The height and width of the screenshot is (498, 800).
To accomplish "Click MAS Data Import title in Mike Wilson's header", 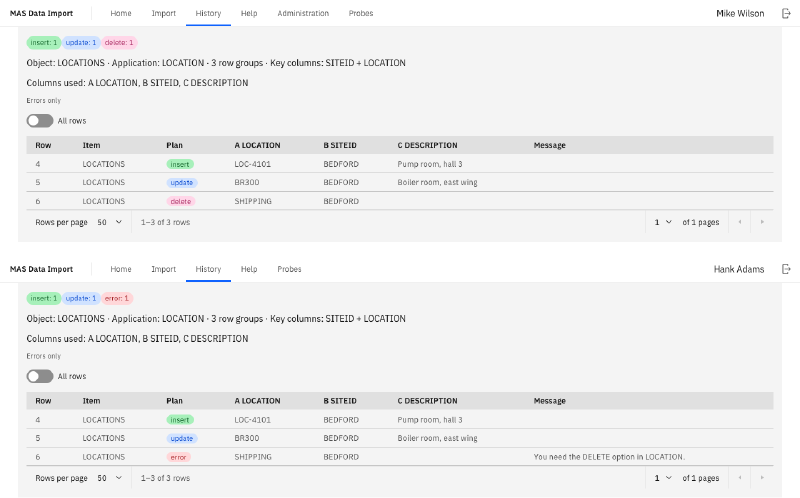I will (41, 13).
